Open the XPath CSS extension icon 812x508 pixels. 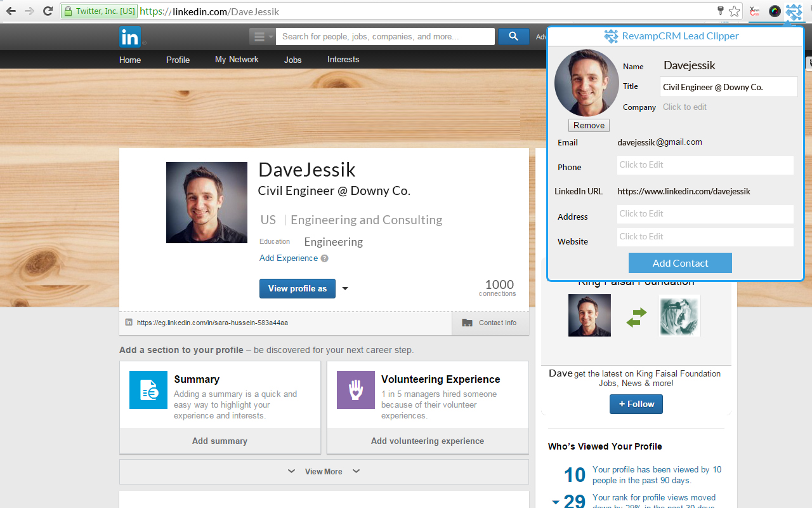[755, 11]
